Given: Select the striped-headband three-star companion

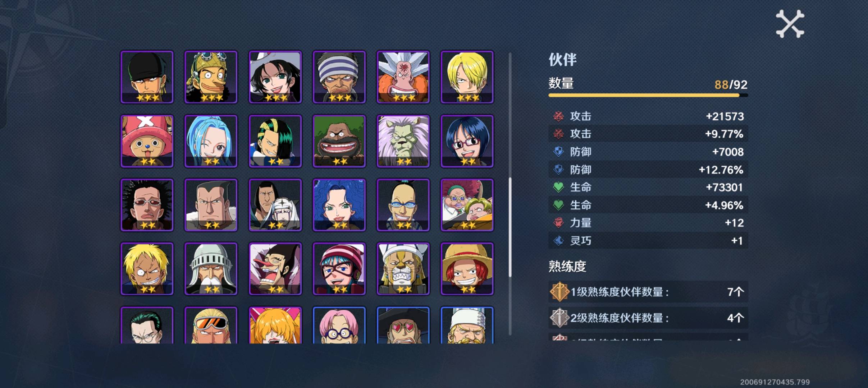Looking at the screenshot, I should click(339, 77).
